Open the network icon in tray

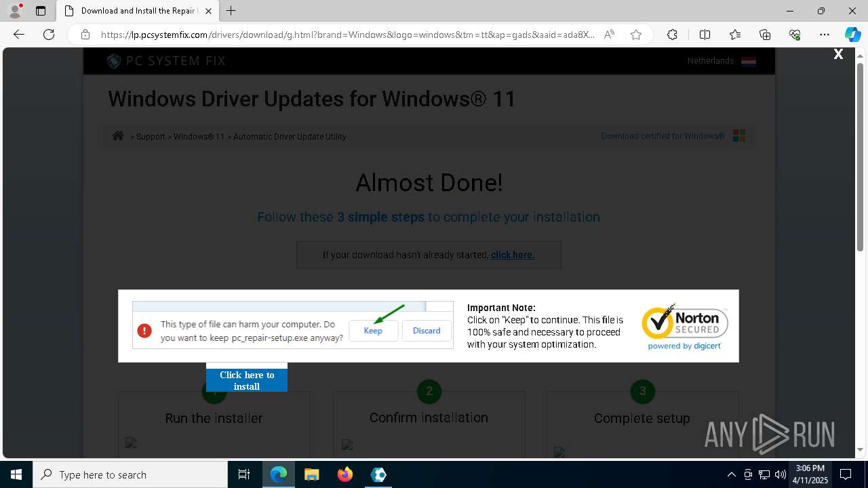pyautogui.click(x=764, y=474)
